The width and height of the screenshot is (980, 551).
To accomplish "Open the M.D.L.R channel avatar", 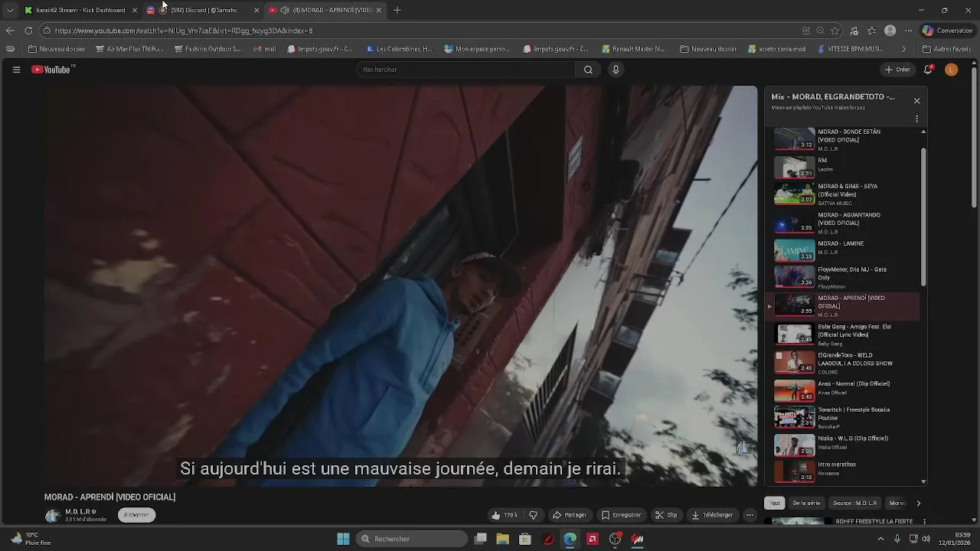I will pos(52,515).
